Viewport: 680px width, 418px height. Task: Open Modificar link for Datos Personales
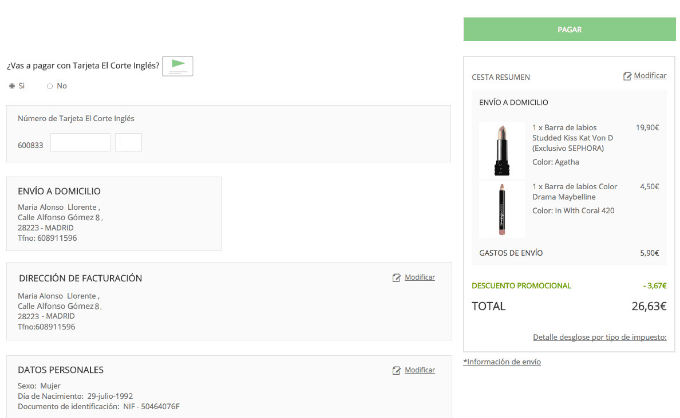point(419,370)
